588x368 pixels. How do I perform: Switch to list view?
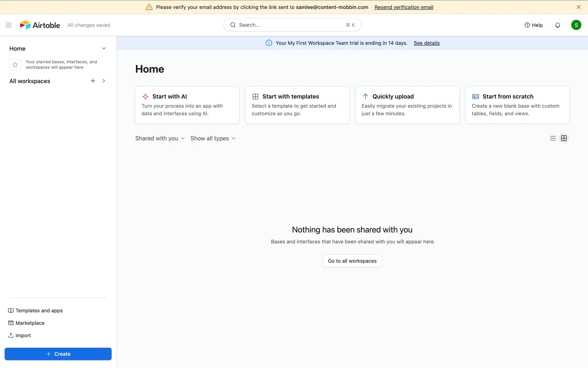coord(553,138)
